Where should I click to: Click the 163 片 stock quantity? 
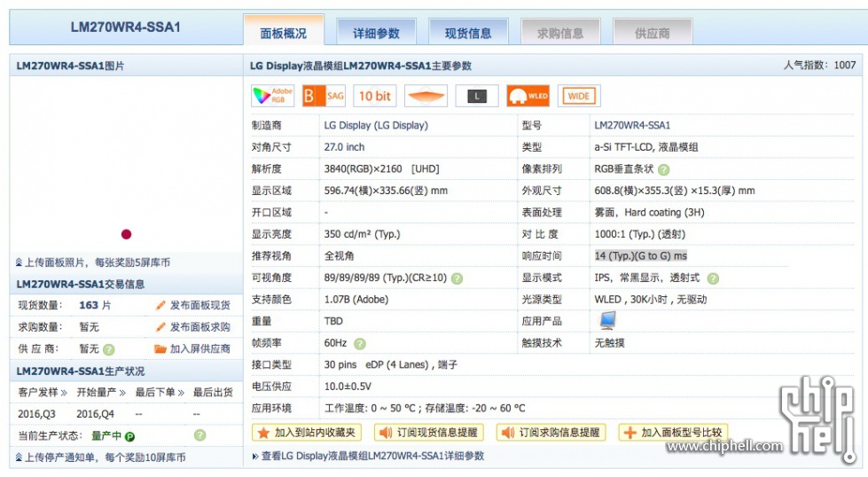[x=95, y=305]
